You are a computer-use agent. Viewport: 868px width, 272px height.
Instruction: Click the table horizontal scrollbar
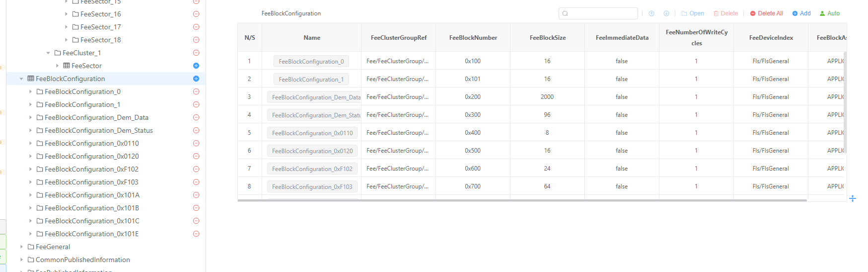[522, 200]
